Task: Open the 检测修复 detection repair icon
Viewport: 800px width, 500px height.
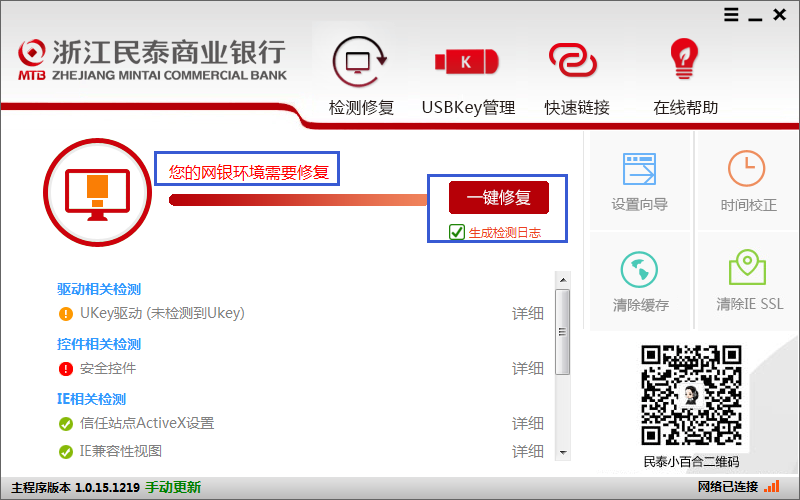Action: point(360,61)
